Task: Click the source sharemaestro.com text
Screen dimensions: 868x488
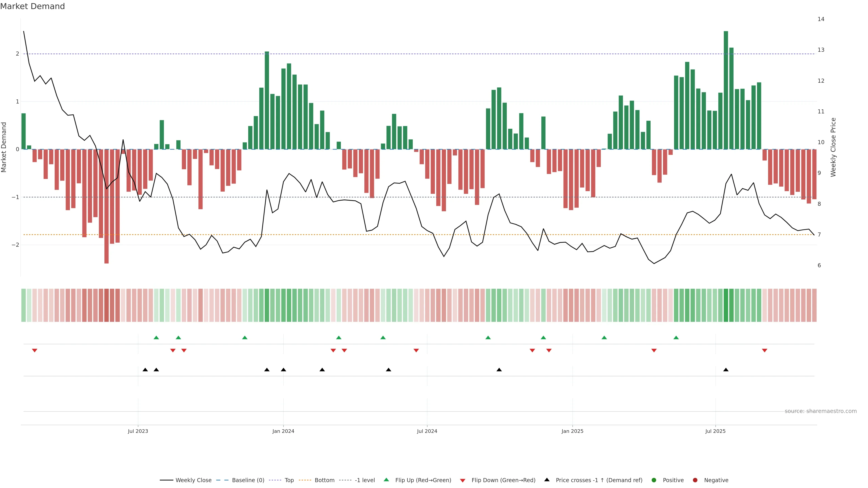Action: [x=821, y=411]
